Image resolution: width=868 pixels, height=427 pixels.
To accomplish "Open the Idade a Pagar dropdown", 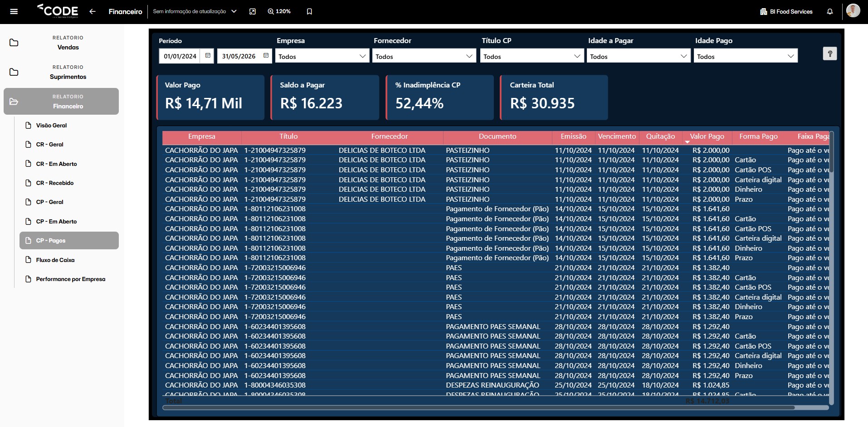I will click(638, 56).
